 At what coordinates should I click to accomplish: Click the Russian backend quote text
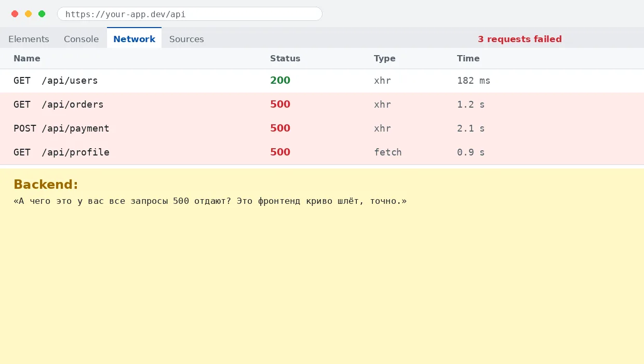(x=210, y=201)
